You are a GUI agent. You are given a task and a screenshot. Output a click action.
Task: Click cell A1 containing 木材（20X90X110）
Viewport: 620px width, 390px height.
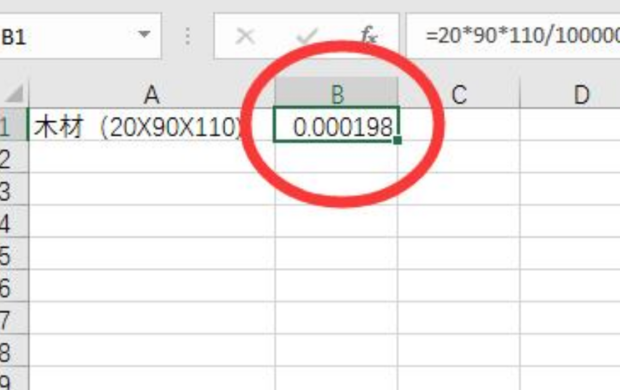pyautogui.click(x=152, y=124)
